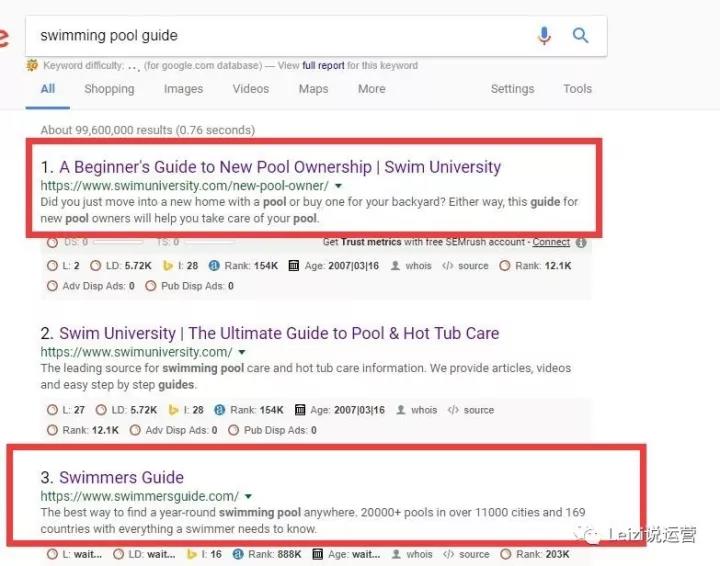The image size is (720, 566).
Task: Click the Age calendar icon in result 3 metrics
Action: pyautogui.click(x=317, y=555)
